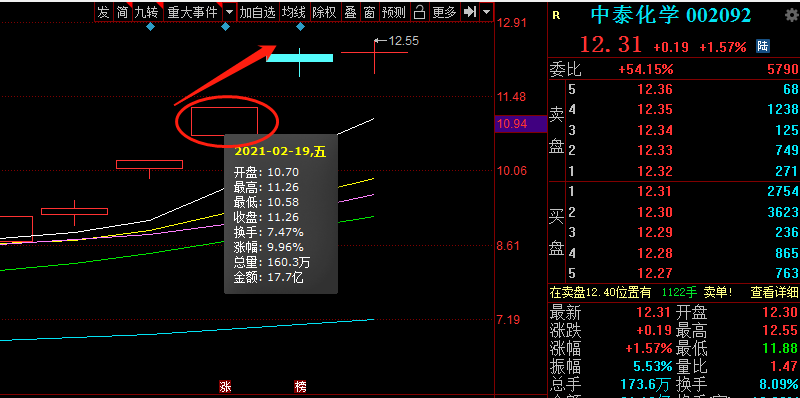The image size is (800, 398).
Task: Open the 查看详细 link
Action: pos(774,292)
